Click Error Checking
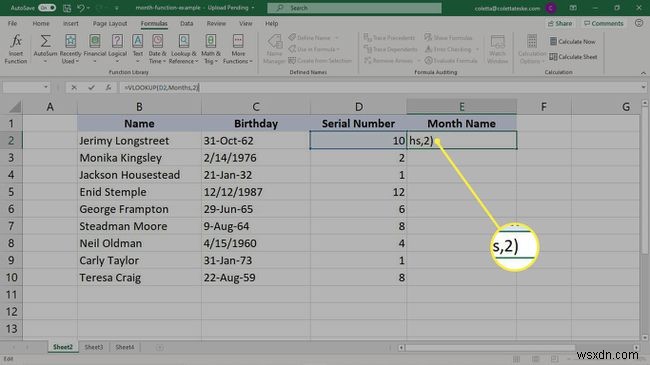 click(448, 49)
